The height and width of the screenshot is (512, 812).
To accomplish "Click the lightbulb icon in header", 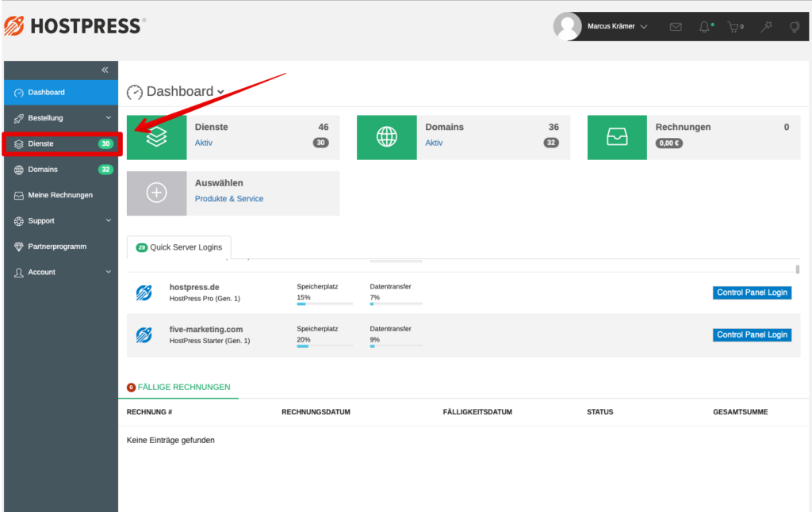I will (x=794, y=27).
